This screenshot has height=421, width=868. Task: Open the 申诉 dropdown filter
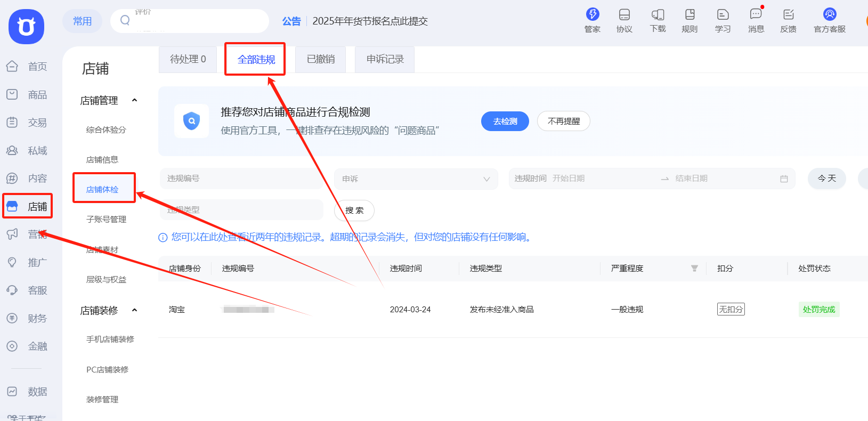[x=416, y=179]
